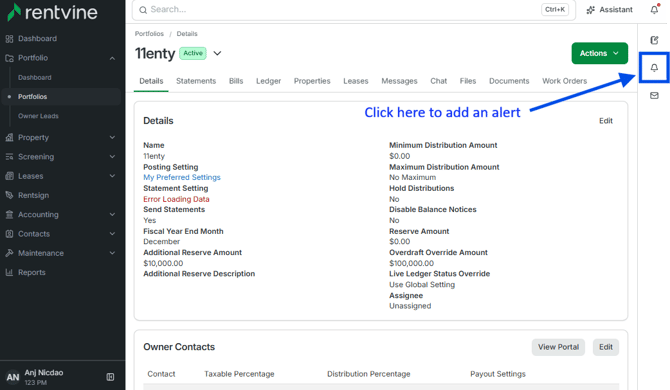The width and height of the screenshot is (670, 390).
Task: Open the green Actions dropdown
Action: point(599,53)
